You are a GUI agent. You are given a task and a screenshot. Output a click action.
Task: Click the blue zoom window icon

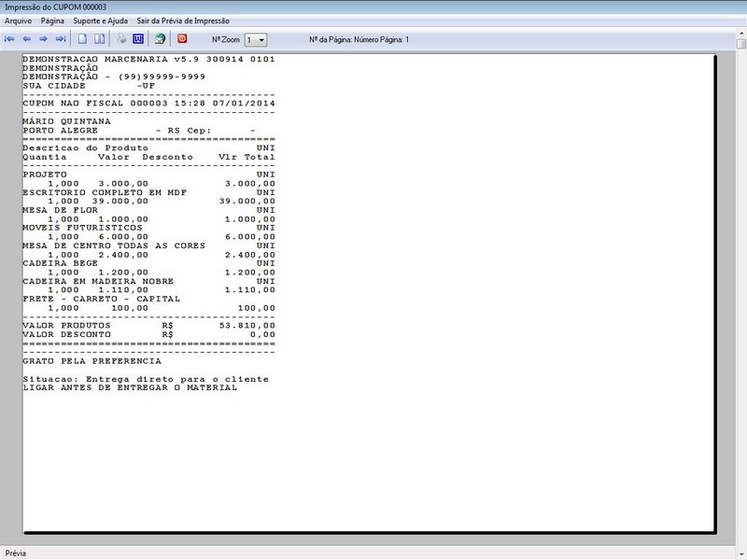[x=138, y=39]
